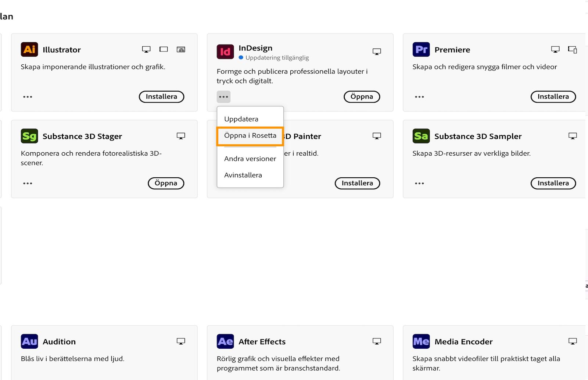Click the Media Encoder title text
Screen dimensions: 588x380
click(463, 341)
